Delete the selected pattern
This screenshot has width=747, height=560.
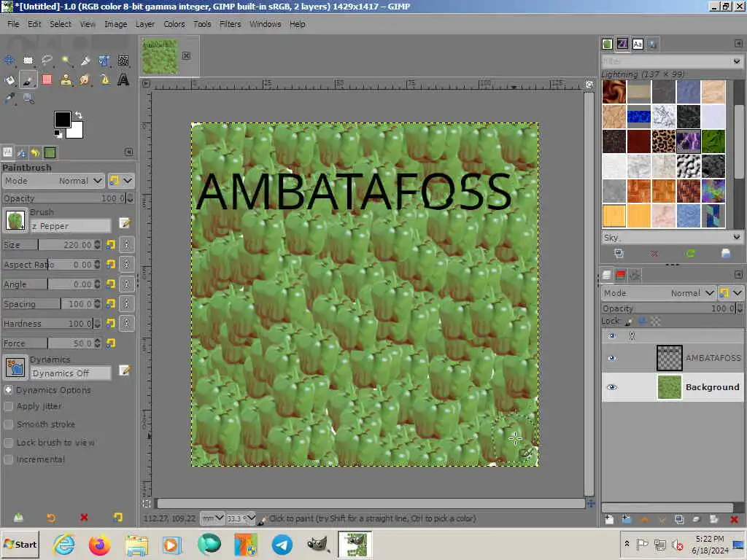654,253
